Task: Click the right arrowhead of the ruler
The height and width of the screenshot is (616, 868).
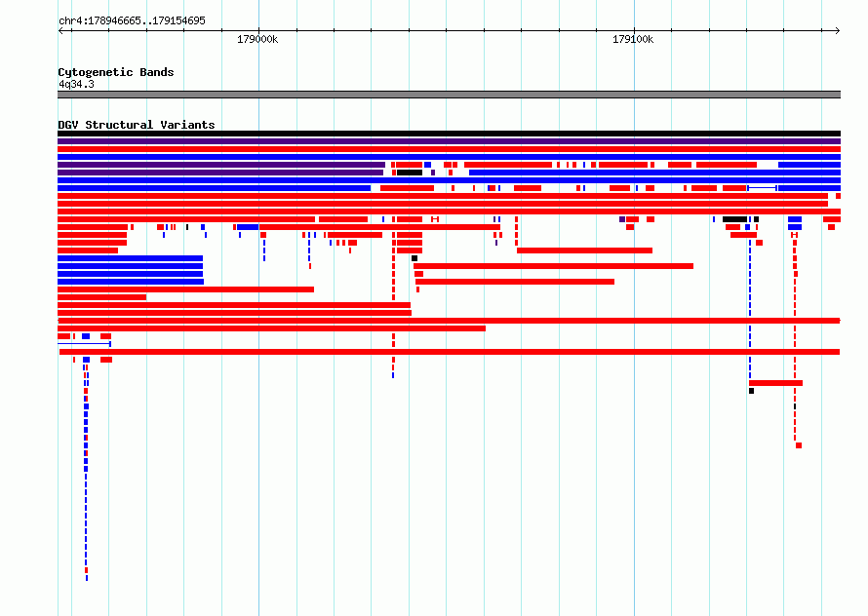Action: (x=838, y=30)
